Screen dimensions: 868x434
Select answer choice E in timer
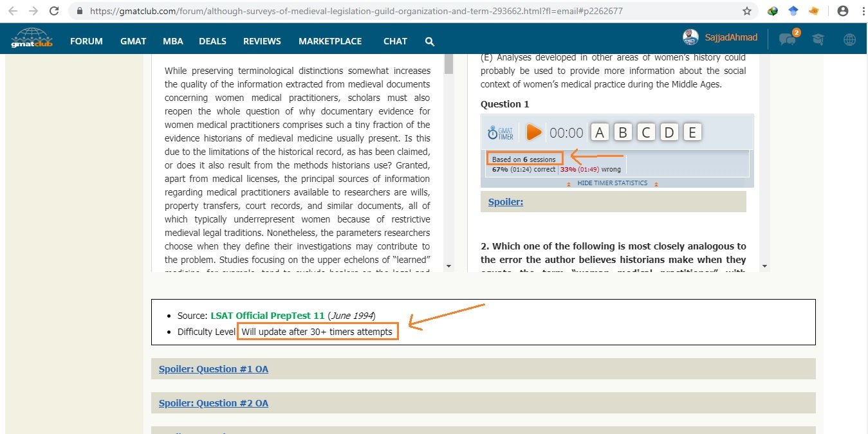tap(692, 132)
